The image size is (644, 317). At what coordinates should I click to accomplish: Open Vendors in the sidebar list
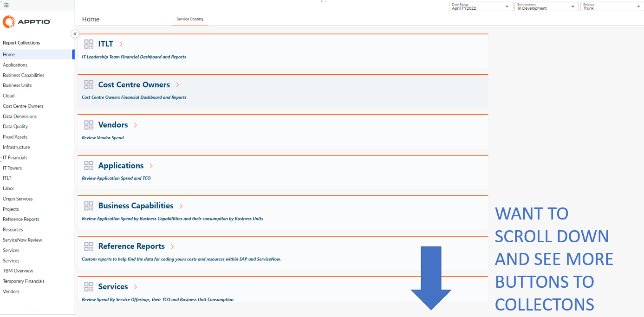pos(11,291)
